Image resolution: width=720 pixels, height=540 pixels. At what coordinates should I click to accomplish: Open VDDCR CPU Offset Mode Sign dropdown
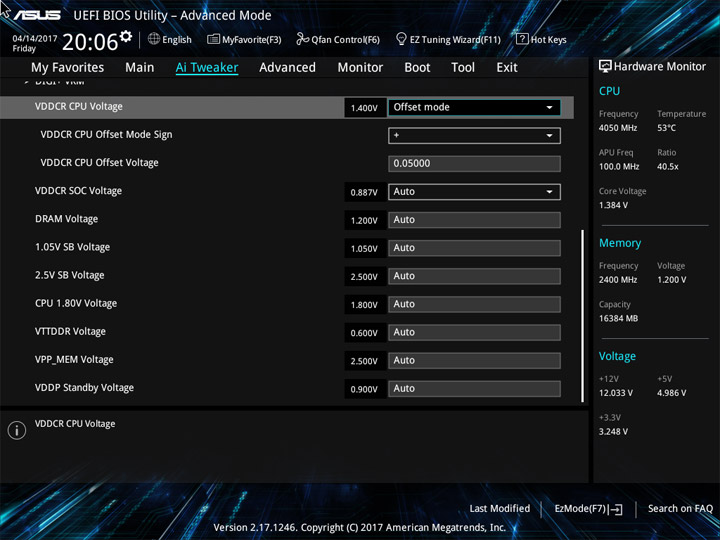pos(474,135)
